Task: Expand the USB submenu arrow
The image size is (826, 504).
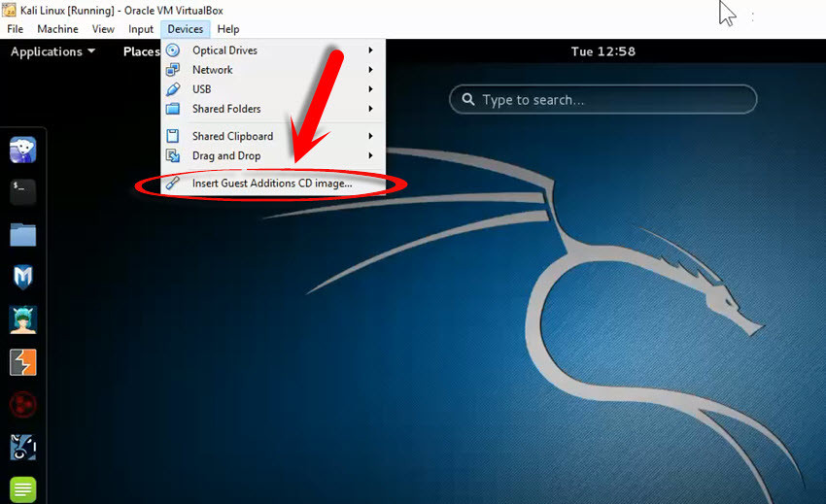Action: point(371,89)
